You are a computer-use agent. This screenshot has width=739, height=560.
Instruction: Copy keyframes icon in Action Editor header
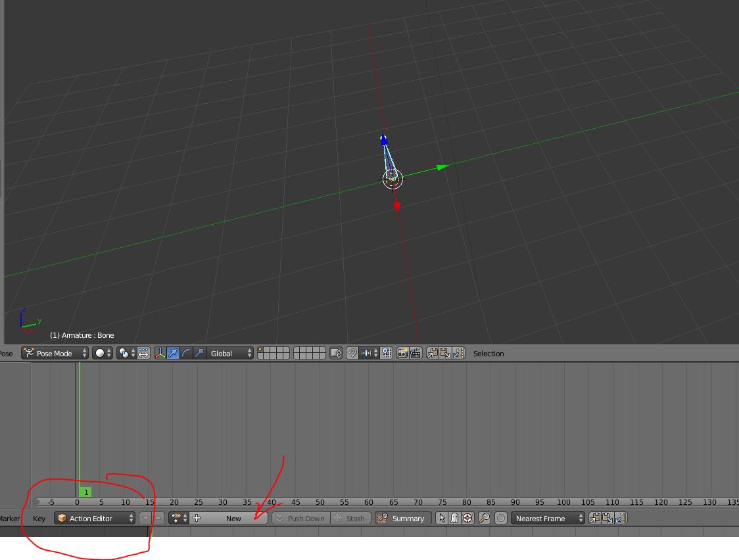coord(594,519)
